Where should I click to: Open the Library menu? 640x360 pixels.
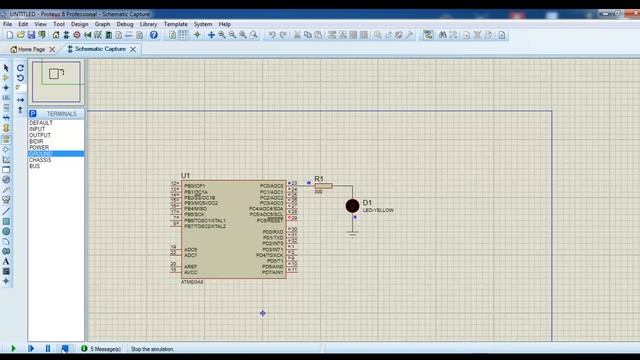148,24
